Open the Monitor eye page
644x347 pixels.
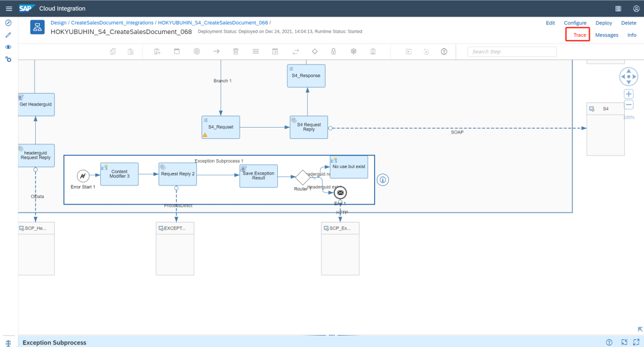point(8,47)
